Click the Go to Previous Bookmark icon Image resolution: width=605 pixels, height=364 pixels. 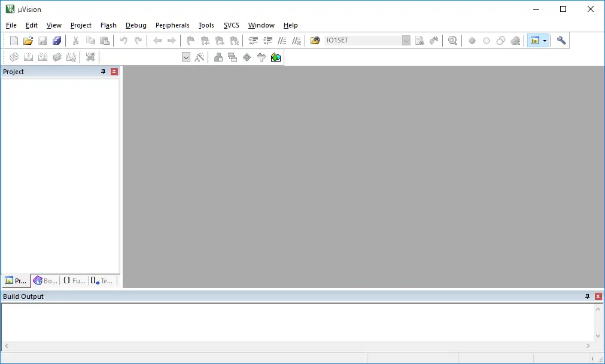click(205, 41)
